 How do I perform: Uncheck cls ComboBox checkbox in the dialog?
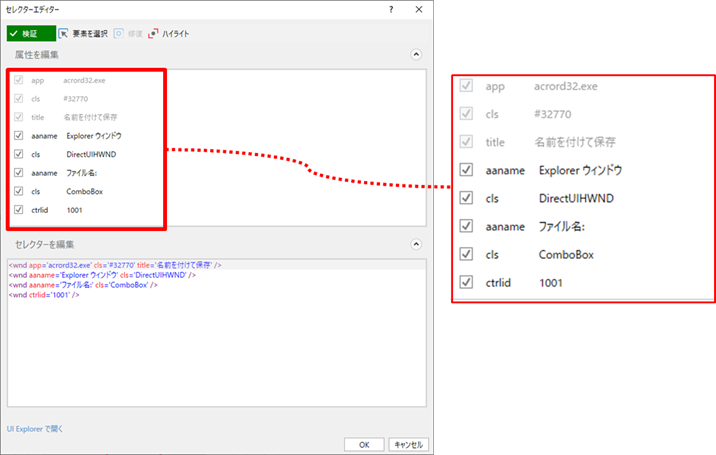18,191
